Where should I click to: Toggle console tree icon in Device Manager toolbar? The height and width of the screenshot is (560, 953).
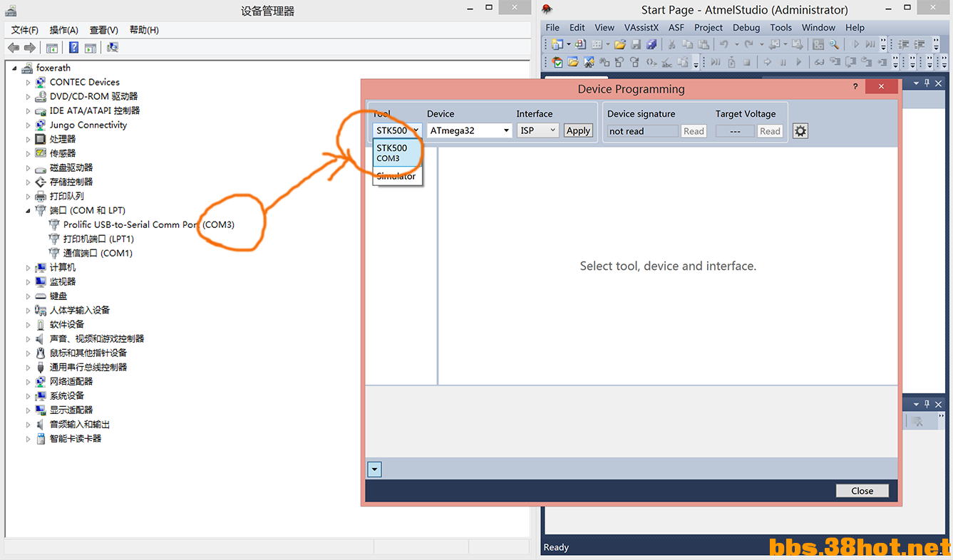[x=51, y=48]
